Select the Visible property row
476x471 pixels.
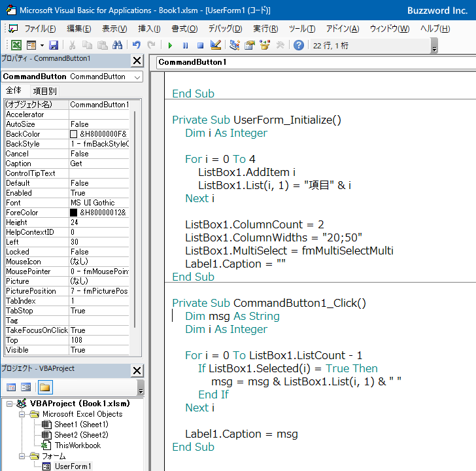coord(67,350)
